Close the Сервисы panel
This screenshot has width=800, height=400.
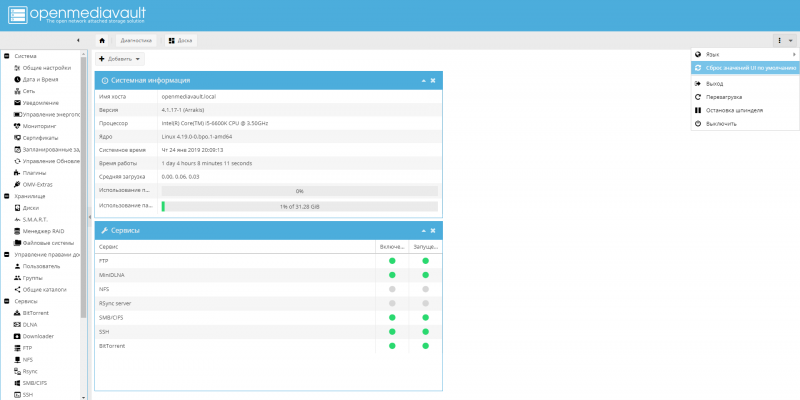click(433, 230)
